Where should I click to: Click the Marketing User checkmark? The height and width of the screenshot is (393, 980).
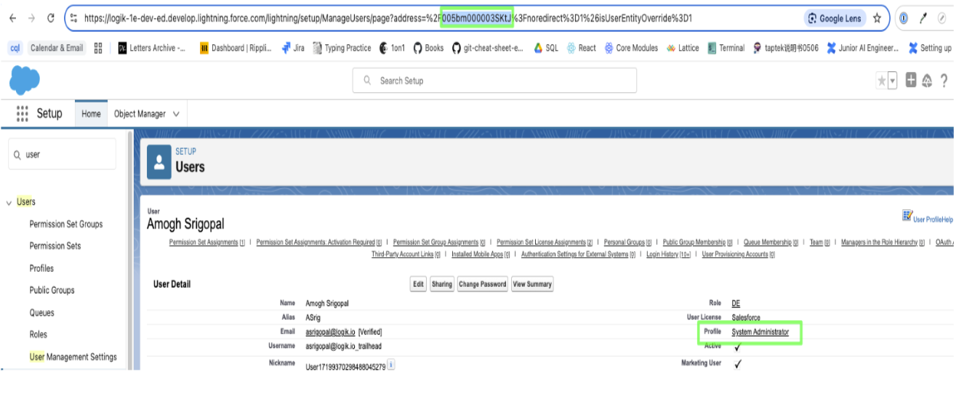coord(737,364)
